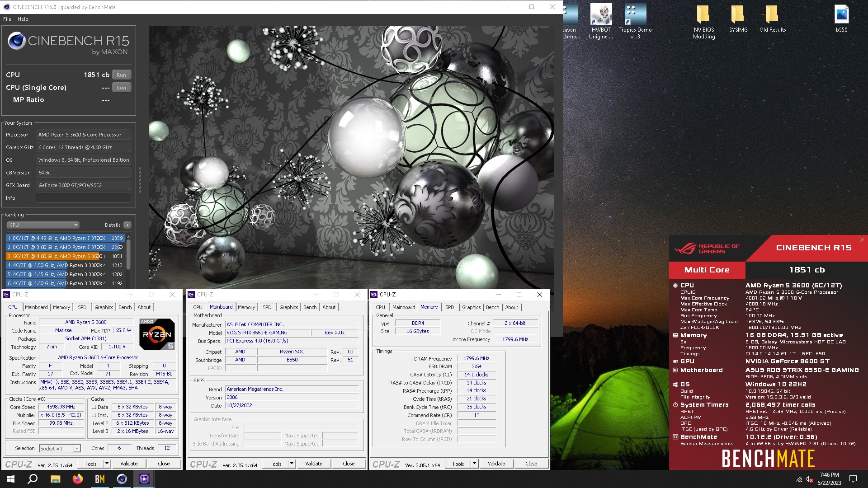The height and width of the screenshot is (488, 868).
Task: Open the SYSIMG desktop folder
Action: click(x=738, y=18)
